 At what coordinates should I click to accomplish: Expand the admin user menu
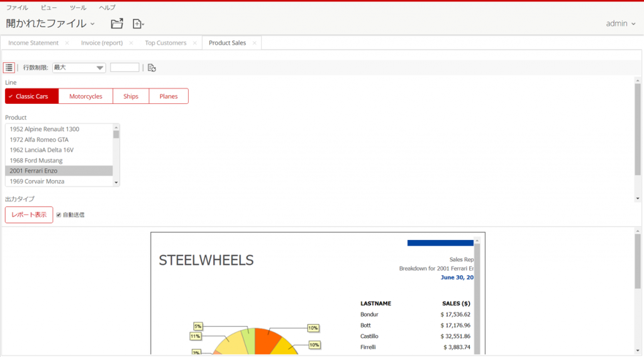[x=620, y=23]
